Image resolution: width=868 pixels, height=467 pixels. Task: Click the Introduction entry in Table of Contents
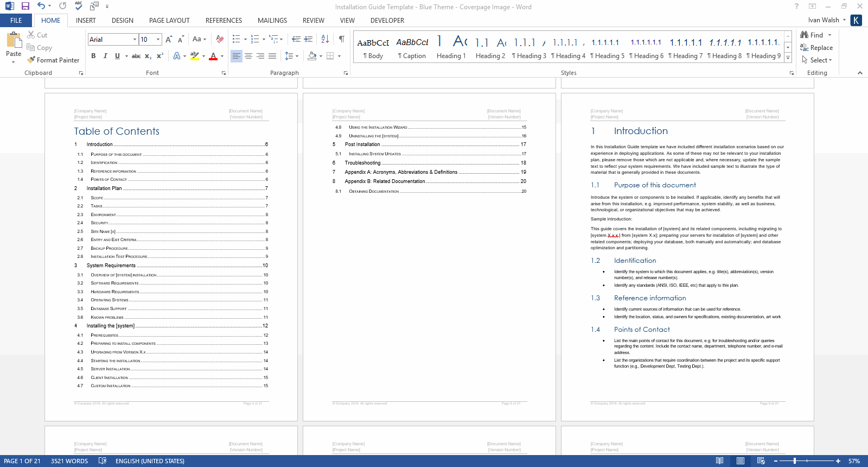click(100, 144)
